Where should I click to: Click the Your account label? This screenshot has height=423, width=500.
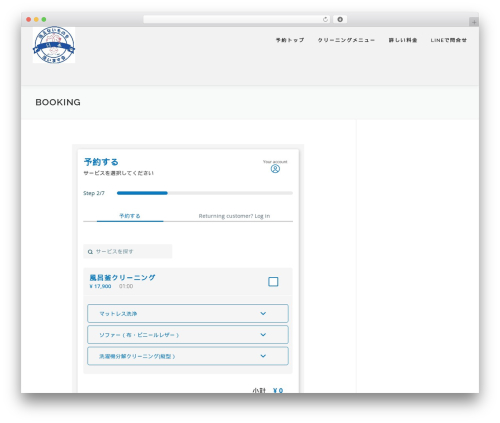275,162
